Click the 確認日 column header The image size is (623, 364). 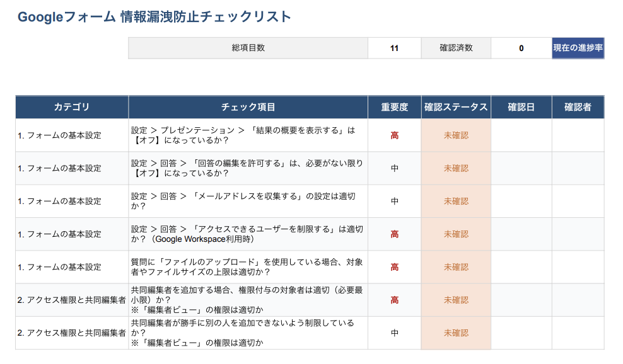click(521, 107)
